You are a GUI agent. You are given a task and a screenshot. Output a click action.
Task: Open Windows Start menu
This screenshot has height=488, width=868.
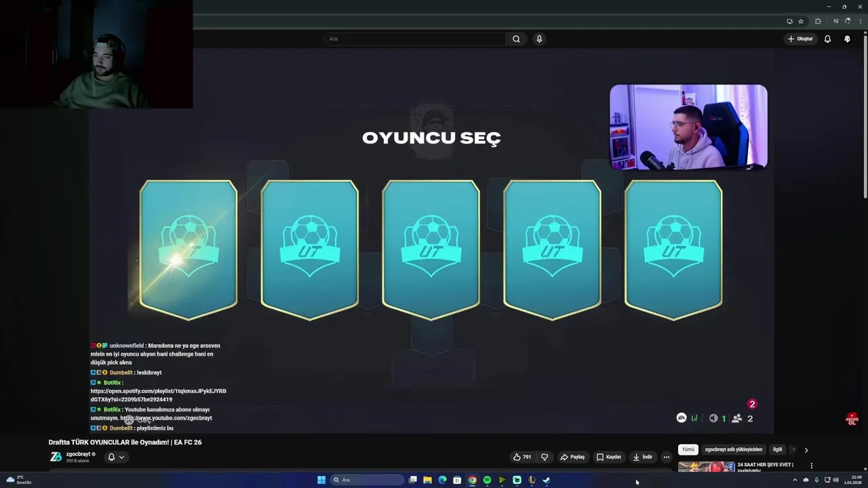tap(321, 480)
